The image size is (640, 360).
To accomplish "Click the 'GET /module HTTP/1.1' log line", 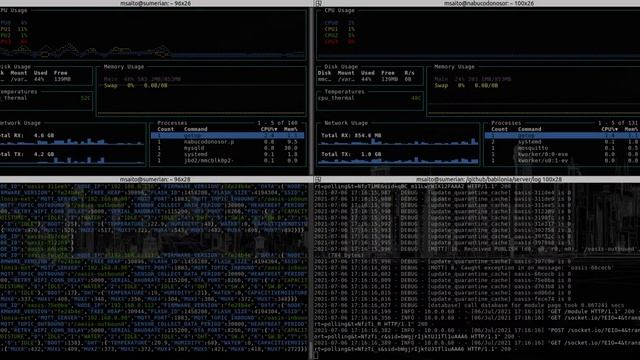I will click(477, 311).
